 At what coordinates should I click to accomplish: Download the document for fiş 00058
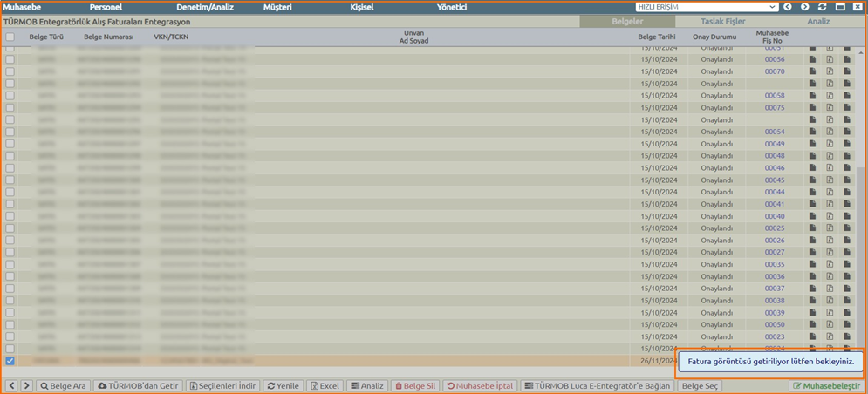[830, 96]
